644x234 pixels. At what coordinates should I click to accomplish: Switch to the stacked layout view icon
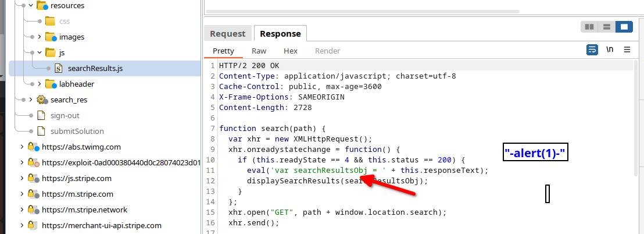tap(607, 27)
